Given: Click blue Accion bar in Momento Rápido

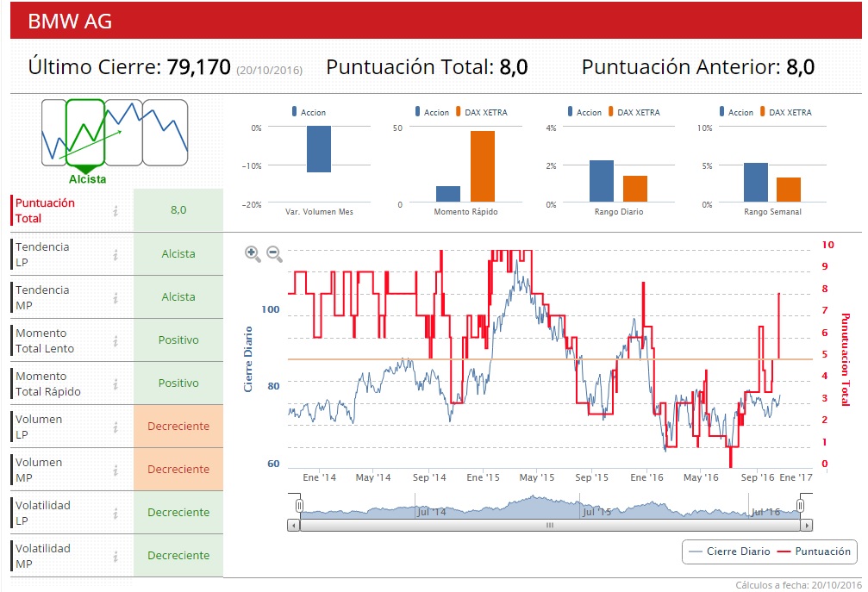Looking at the screenshot, I should coord(448,194).
